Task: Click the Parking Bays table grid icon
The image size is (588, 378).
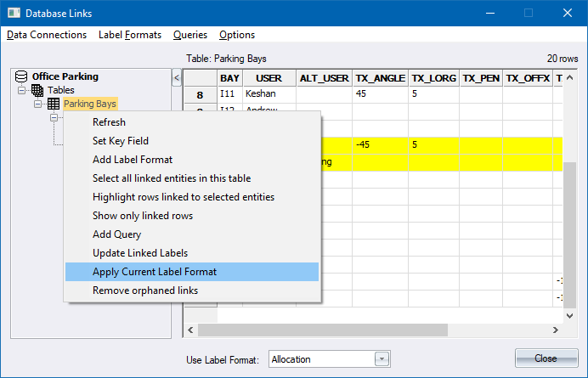Action: click(x=53, y=104)
